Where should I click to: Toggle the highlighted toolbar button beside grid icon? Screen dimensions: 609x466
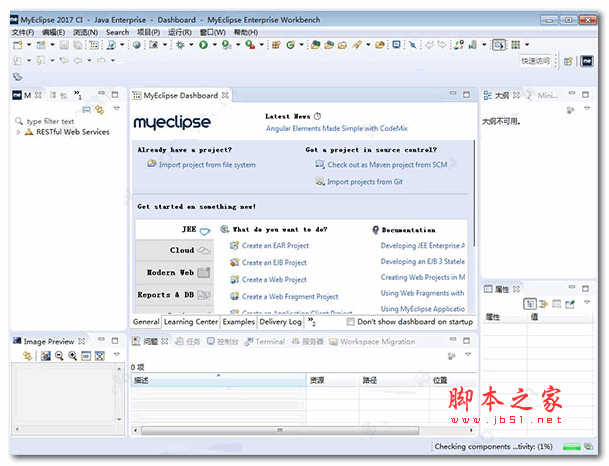(499, 45)
